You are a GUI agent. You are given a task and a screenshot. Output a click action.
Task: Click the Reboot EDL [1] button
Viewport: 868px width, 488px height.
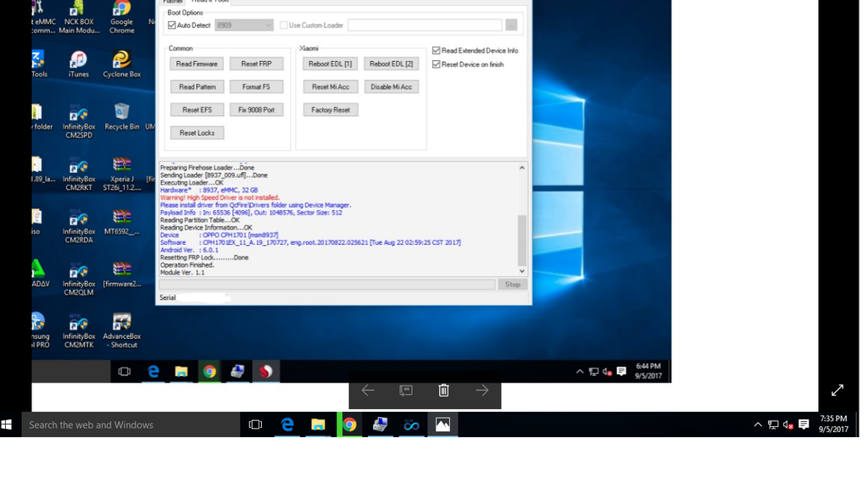point(330,64)
